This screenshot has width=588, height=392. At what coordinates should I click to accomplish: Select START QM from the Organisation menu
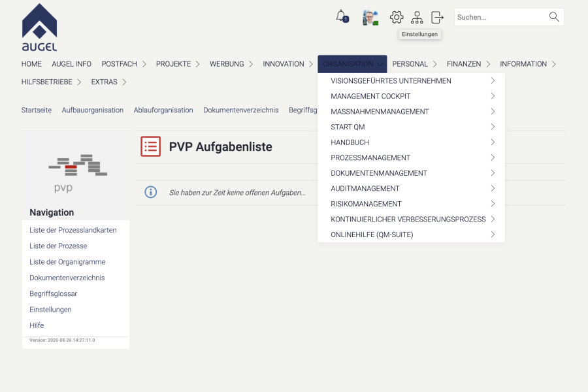pos(348,127)
